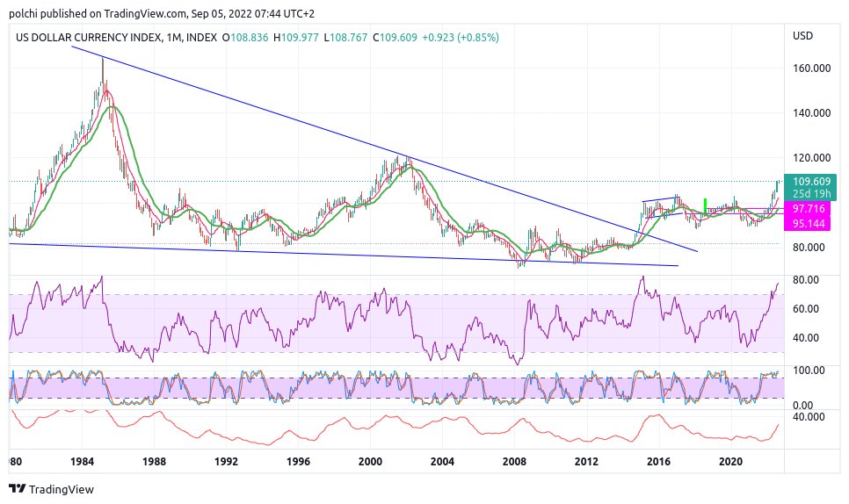Click the open value O108.836
This screenshot has width=849, height=504.
pos(245,37)
